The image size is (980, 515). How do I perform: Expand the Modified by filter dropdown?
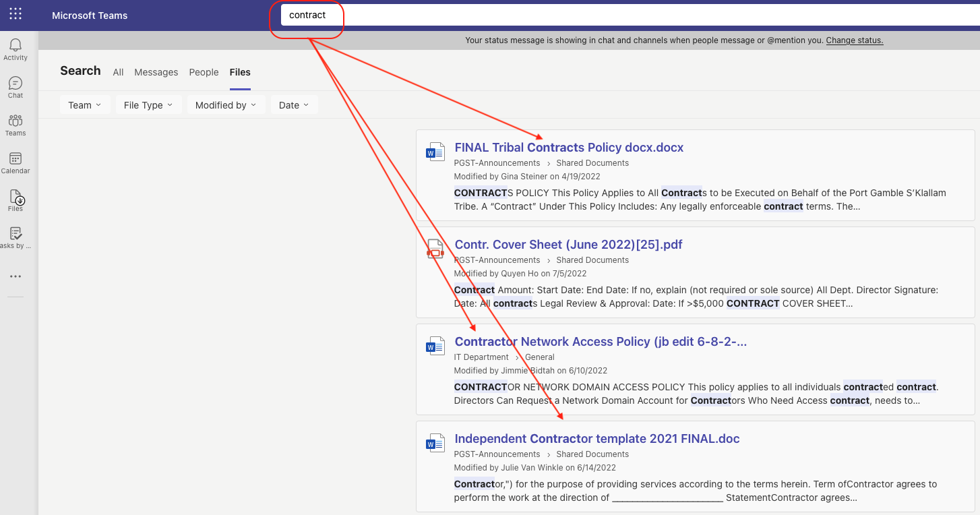point(226,105)
